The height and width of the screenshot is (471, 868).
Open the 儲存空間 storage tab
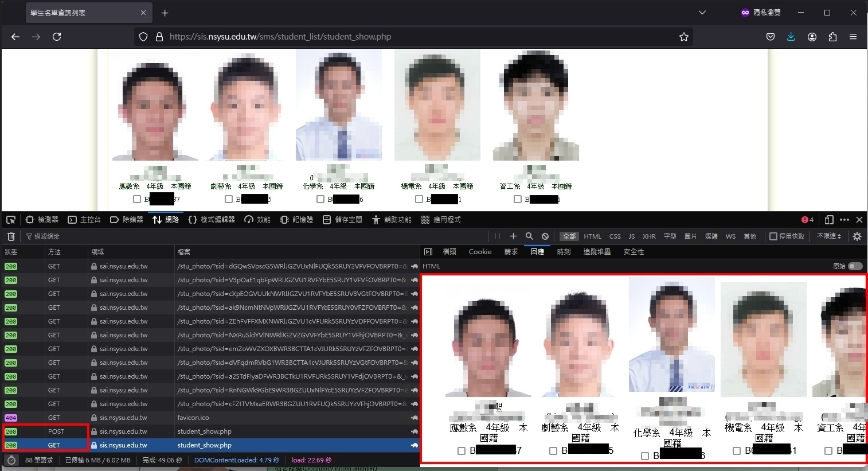coord(342,220)
